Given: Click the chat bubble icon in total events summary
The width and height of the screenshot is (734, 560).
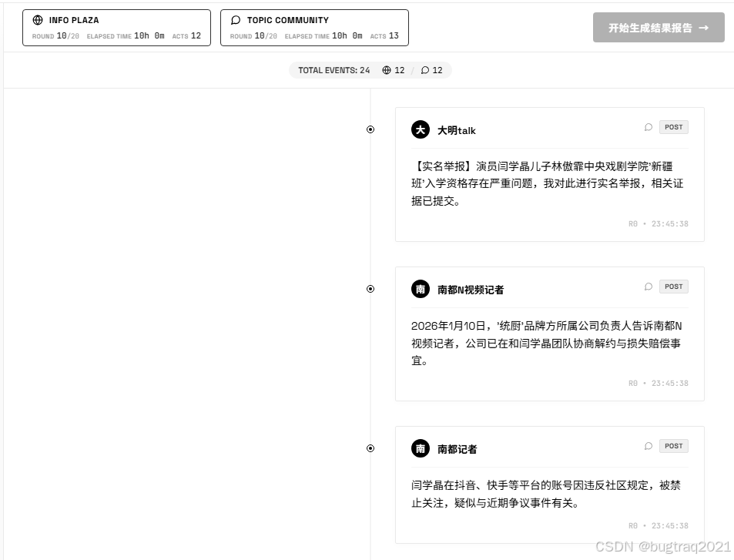Looking at the screenshot, I should (424, 70).
